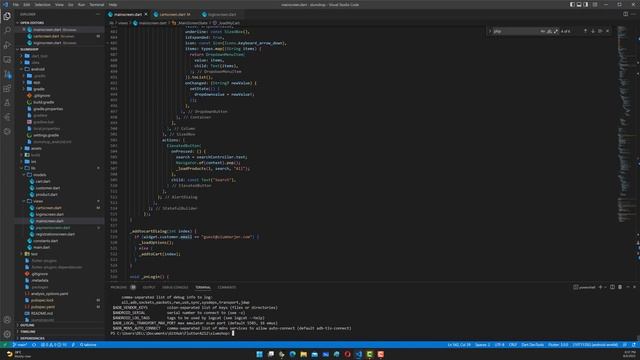
Task: Go to next find match
Action: pyautogui.click(x=593, y=31)
